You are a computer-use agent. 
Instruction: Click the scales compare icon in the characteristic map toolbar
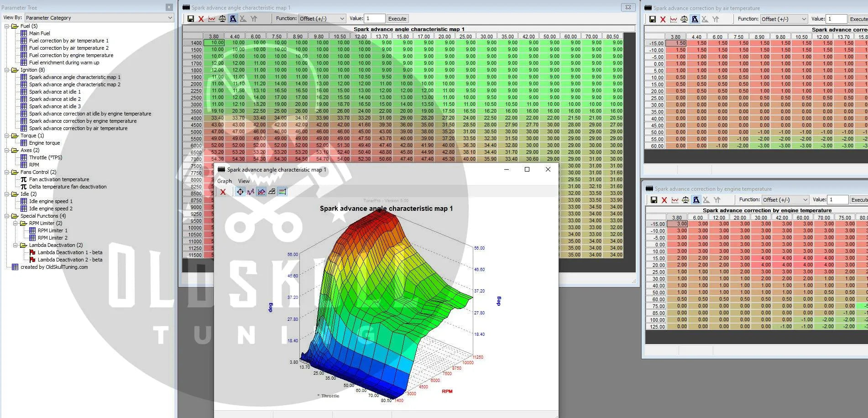pos(222,19)
